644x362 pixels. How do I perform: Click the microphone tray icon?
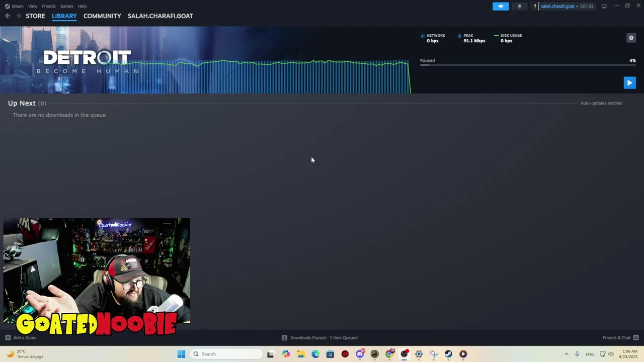click(x=577, y=354)
